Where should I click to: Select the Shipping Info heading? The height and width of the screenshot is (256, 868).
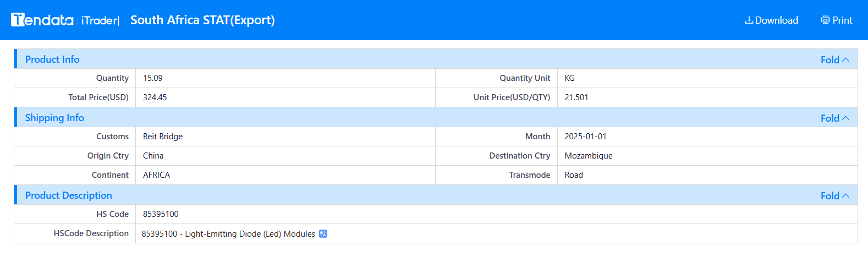coord(54,117)
